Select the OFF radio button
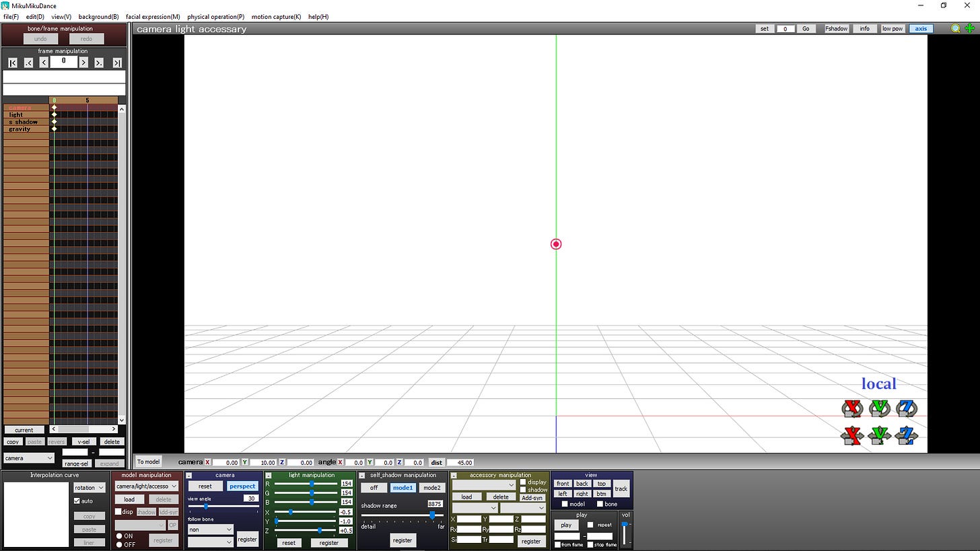Screen dimensions: 980x551 point(119,544)
